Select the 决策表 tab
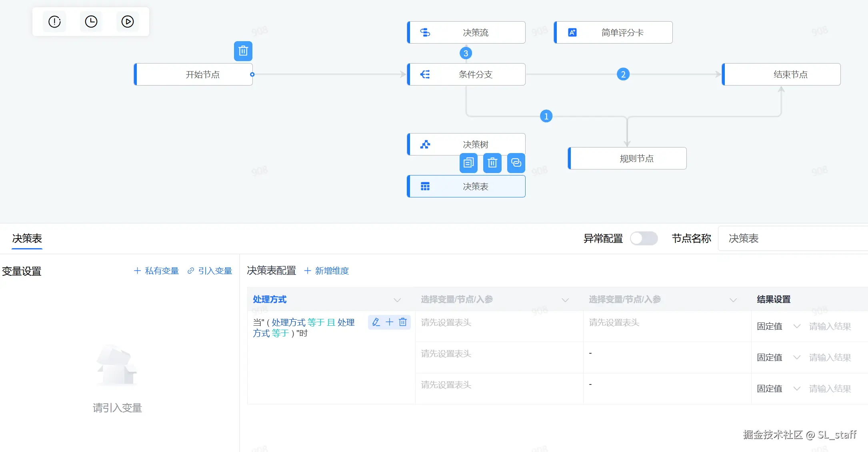This screenshot has width=868, height=452. pos(27,239)
